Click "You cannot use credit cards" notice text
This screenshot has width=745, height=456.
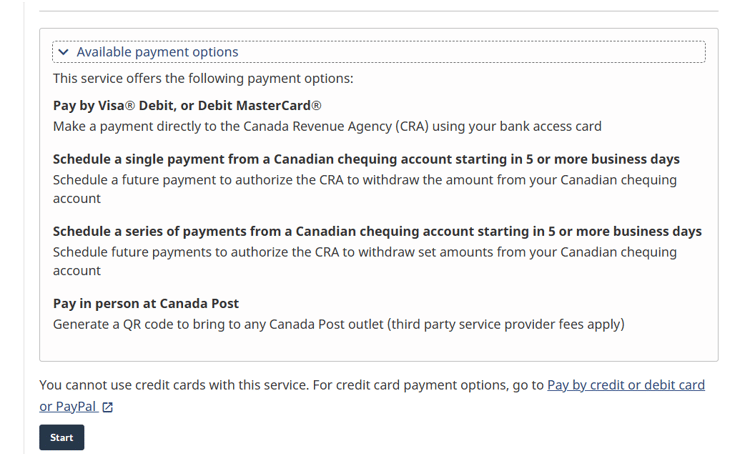pyautogui.click(x=129, y=385)
